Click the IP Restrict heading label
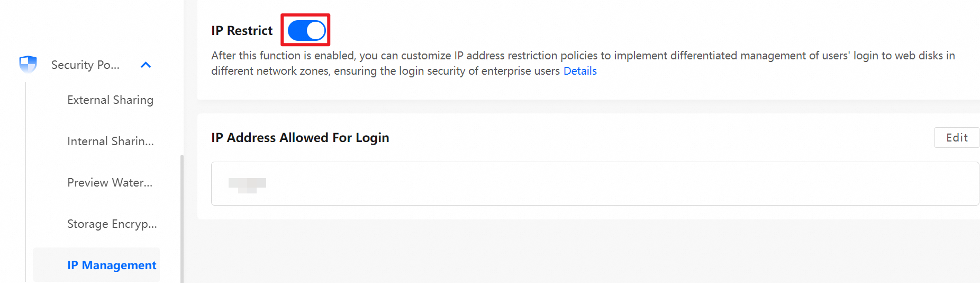The height and width of the screenshot is (283, 980). point(242,31)
